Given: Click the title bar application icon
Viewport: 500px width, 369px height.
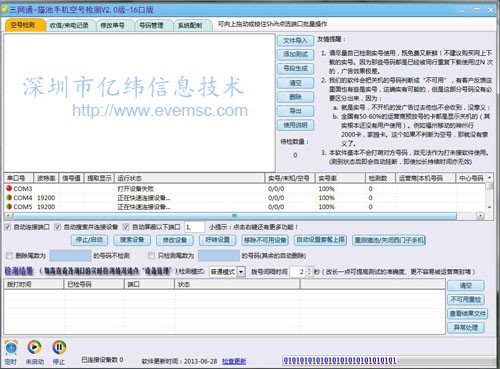Looking at the screenshot, I should point(4,9).
